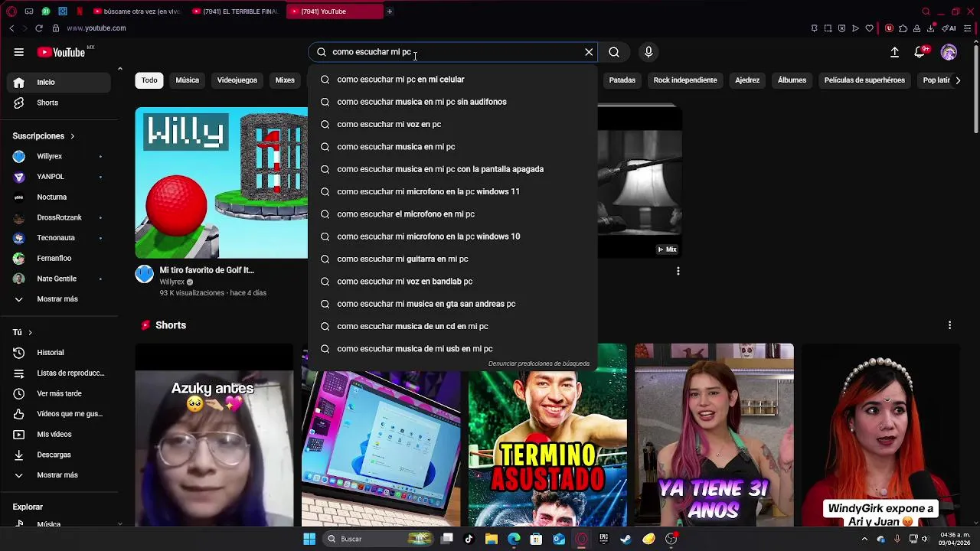The image size is (980, 551).
Task: Start voice search with the microphone
Action: (x=648, y=52)
